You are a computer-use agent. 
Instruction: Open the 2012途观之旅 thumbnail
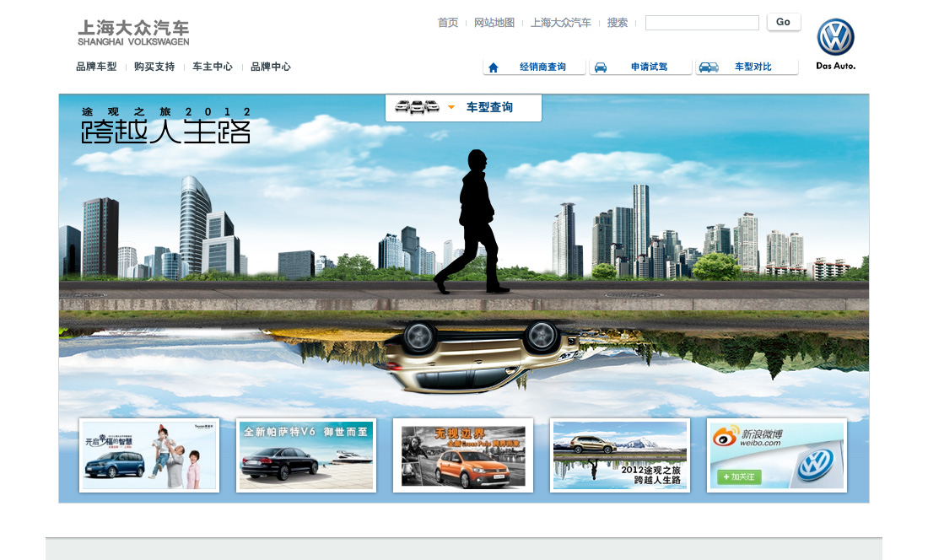click(x=620, y=455)
